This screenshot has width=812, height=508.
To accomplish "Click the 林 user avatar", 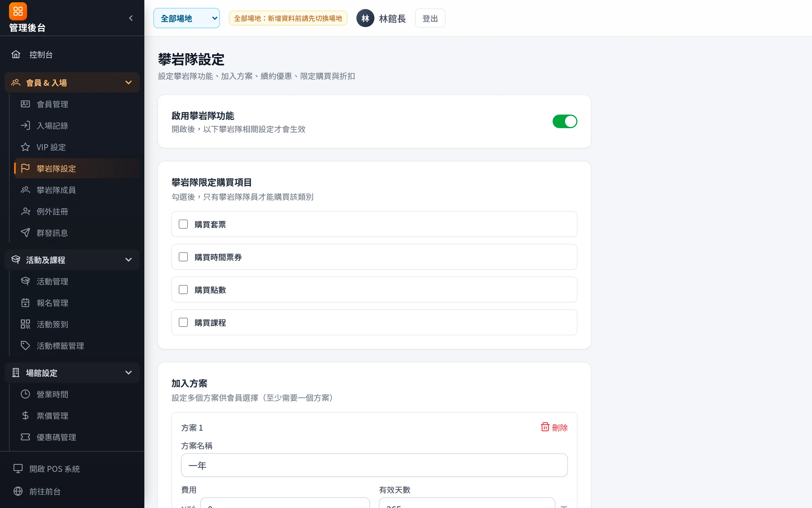I will 365,18.
